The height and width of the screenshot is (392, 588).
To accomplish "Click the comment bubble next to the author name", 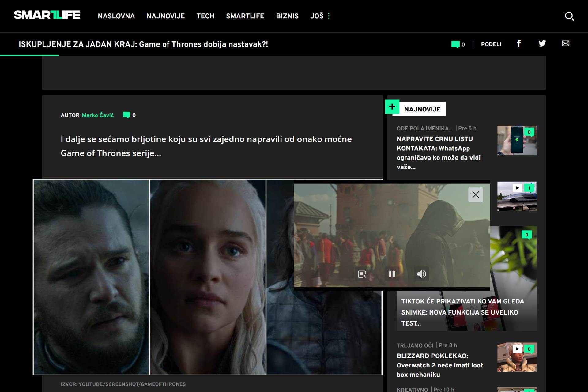I will pos(126,115).
